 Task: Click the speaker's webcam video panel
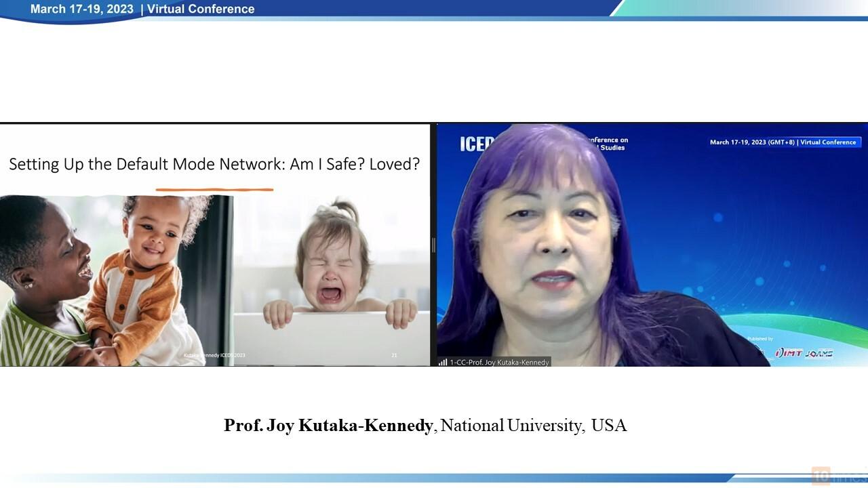(652, 245)
